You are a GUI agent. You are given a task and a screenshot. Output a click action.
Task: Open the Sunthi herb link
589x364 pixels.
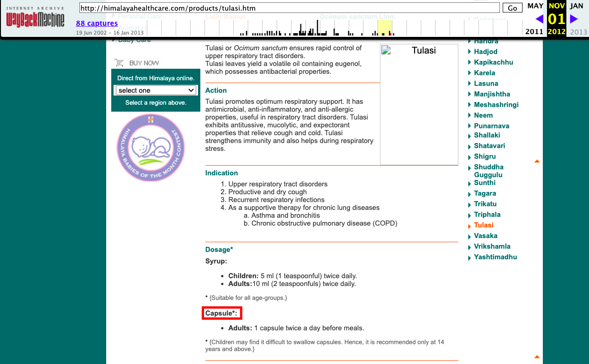point(485,183)
